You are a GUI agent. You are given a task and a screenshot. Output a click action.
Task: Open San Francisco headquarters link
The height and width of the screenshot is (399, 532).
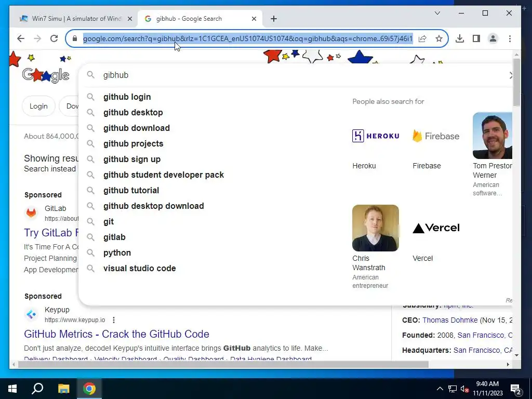tap(483, 350)
